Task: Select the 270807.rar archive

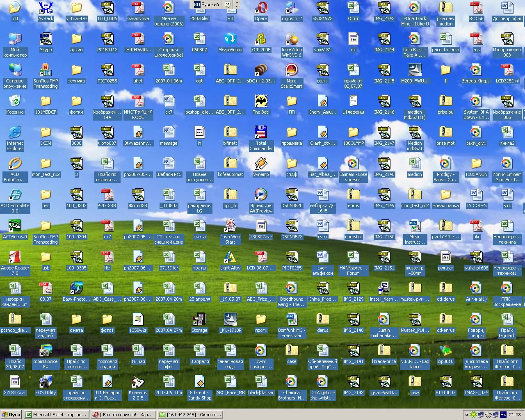Action: (15, 385)
